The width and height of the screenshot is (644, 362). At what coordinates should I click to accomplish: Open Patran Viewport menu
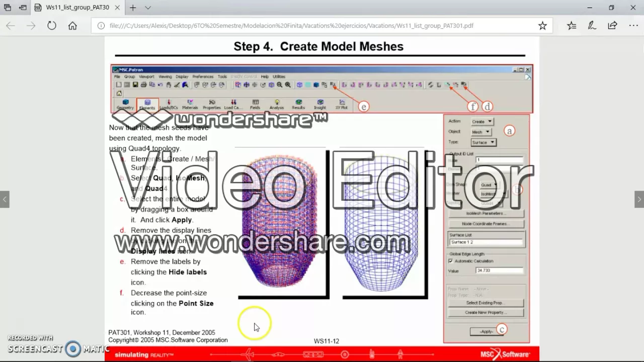pos(146,76)
